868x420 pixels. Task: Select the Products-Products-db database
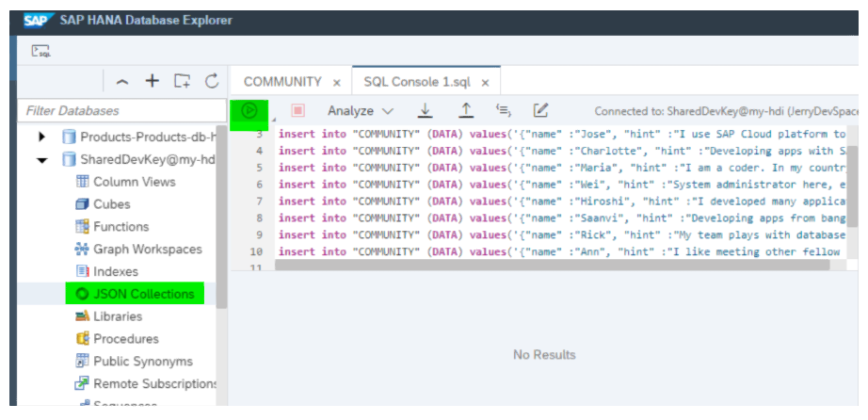coord(147,137)
